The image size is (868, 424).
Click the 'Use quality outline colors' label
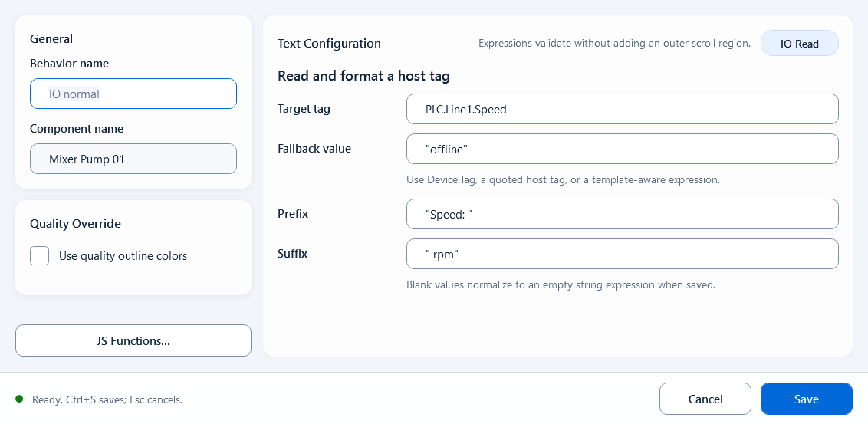pos(123,256)
